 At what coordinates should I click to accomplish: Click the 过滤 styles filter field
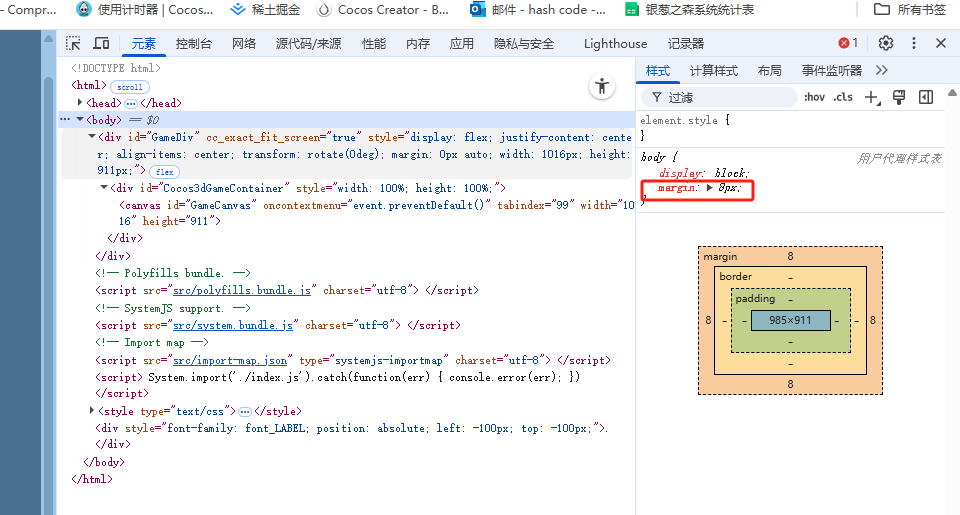pyautogui.click(x=719, y=97)
